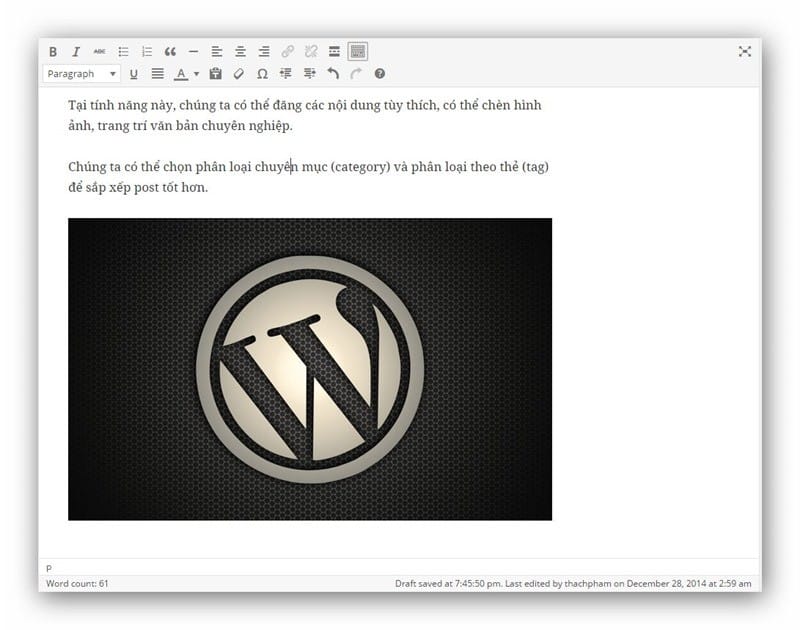Insert a bulleted list
Screen dimensions: 800x630
click(123, 52)
